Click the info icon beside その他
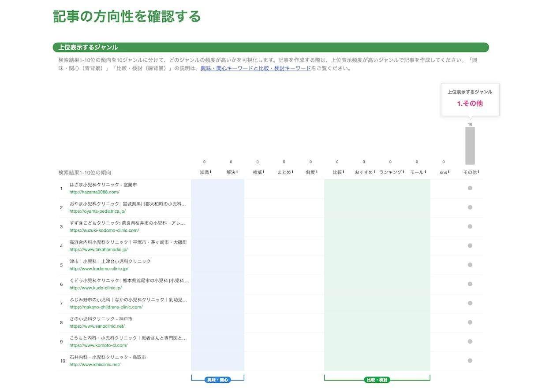Screen dimensions: 538x392 click(478, 172)
